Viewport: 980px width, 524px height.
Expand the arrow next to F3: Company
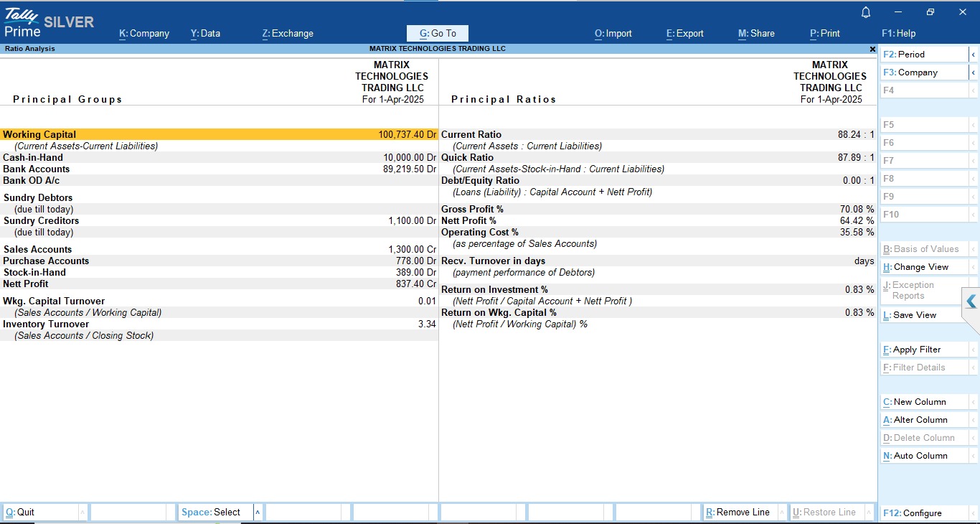(973, 72)
